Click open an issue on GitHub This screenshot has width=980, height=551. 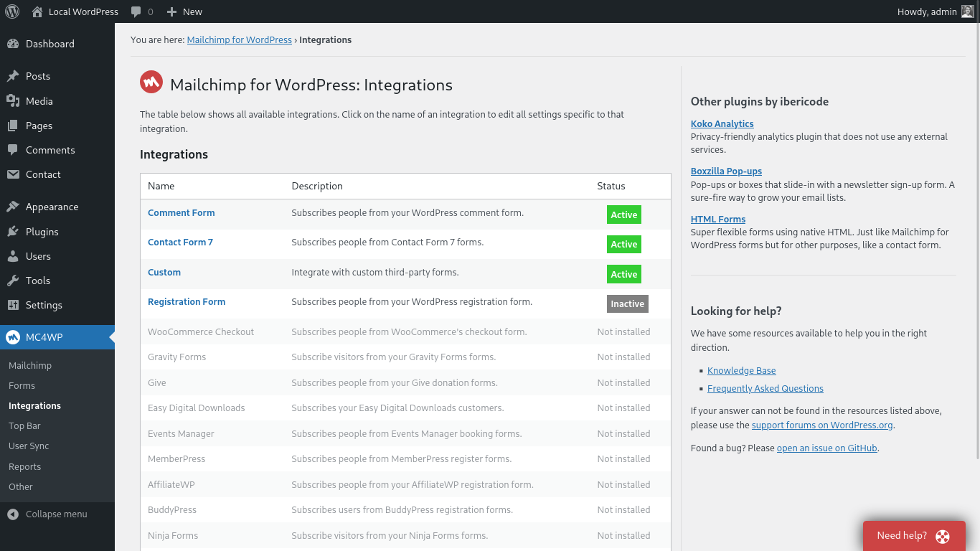tap(826, 448)
